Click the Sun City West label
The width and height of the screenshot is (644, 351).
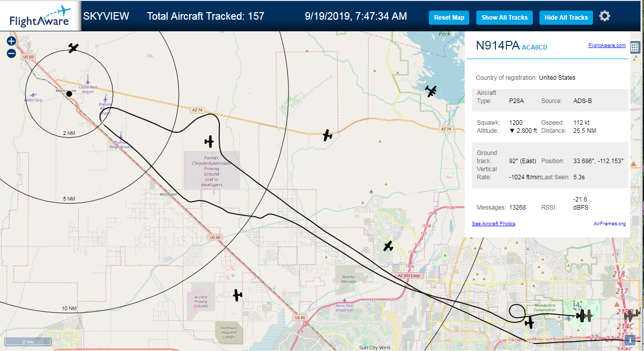374,348
